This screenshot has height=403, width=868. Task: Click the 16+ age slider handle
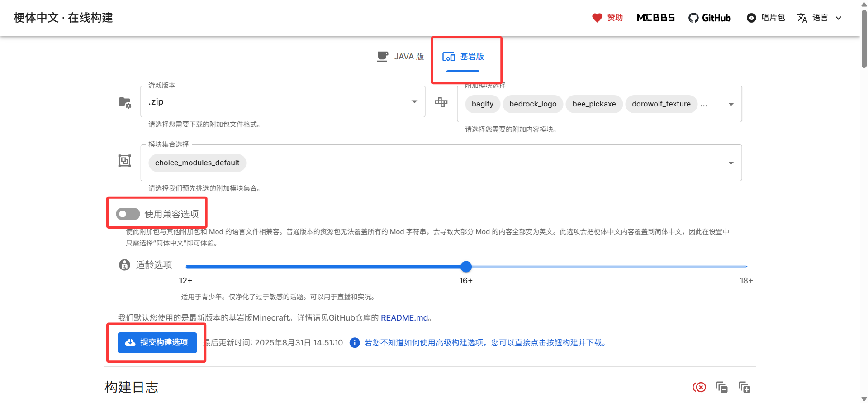(466, 267)
